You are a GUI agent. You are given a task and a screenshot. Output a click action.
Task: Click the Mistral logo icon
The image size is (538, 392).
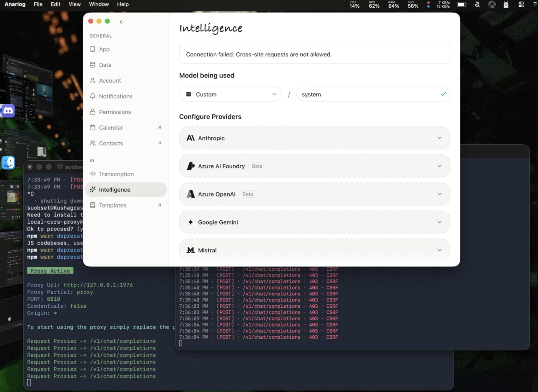[191, 250]
